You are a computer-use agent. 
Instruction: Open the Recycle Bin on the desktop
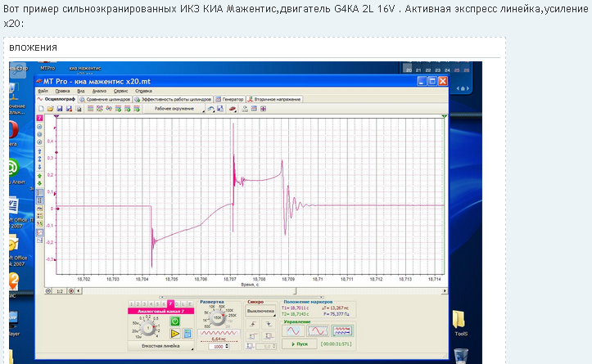(x=461, y=356)
